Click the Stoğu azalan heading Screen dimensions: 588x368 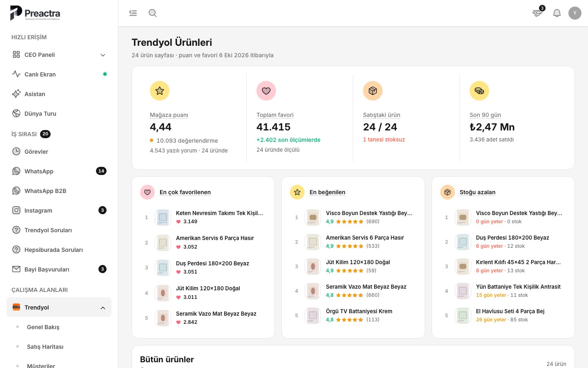tap(477, 192)
